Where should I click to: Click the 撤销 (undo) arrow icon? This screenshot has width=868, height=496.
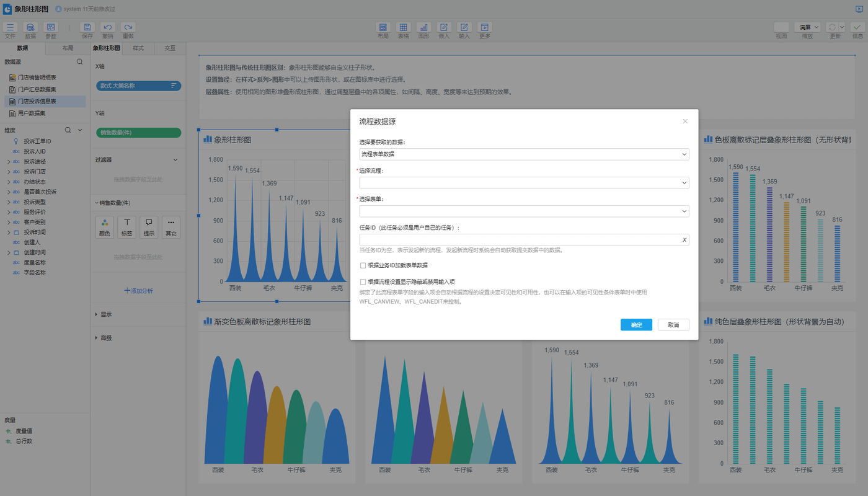click(x=108, y=27)
